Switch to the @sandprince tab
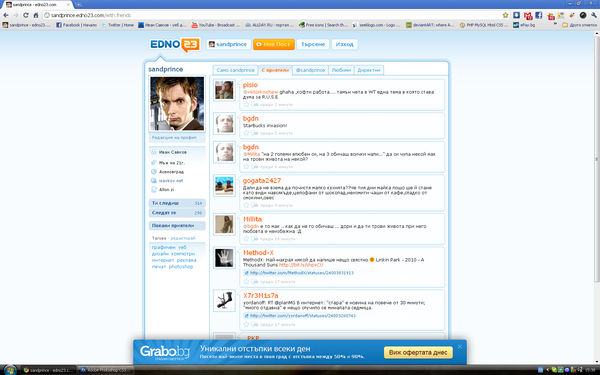 310,70
